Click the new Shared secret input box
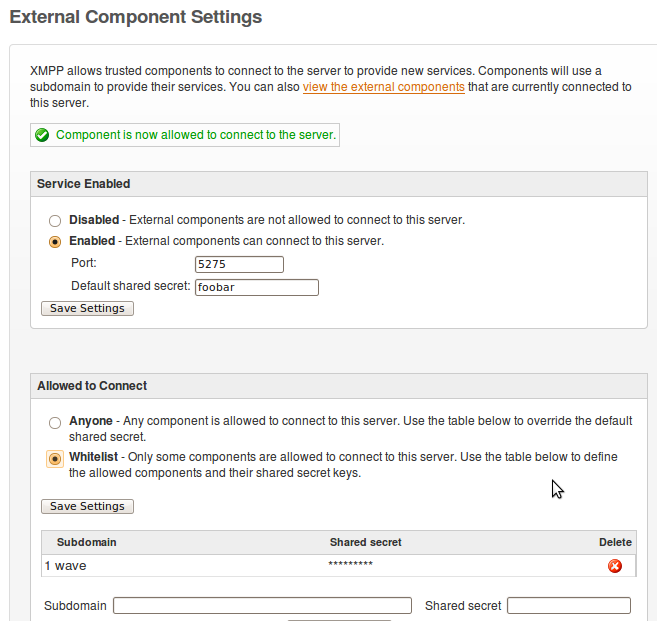This screenshot has width=657, height=621. [x=568, y=606]
